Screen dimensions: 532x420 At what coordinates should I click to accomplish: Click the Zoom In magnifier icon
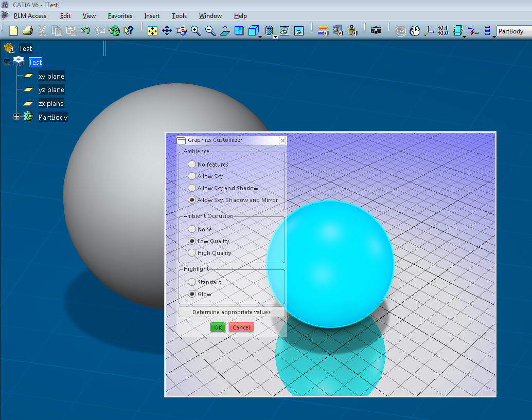click(x=196, y=31)
